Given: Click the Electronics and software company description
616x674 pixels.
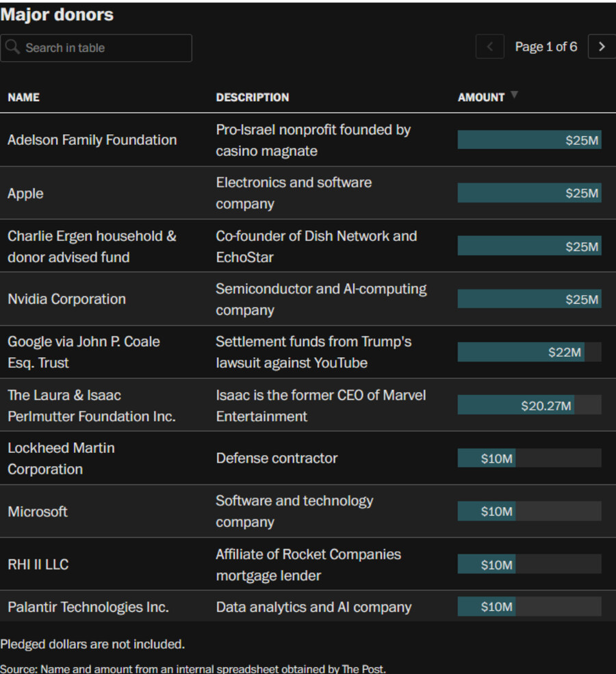Looking at the screenshot, I should tap(294, 193).
